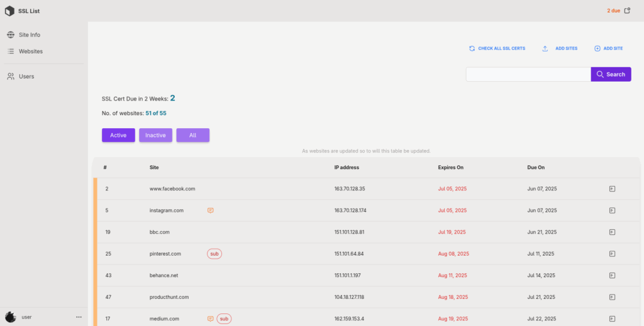Open details icon for producthunt.com row
The width and height of the screenshot is (644, 326).
point(612,296)
